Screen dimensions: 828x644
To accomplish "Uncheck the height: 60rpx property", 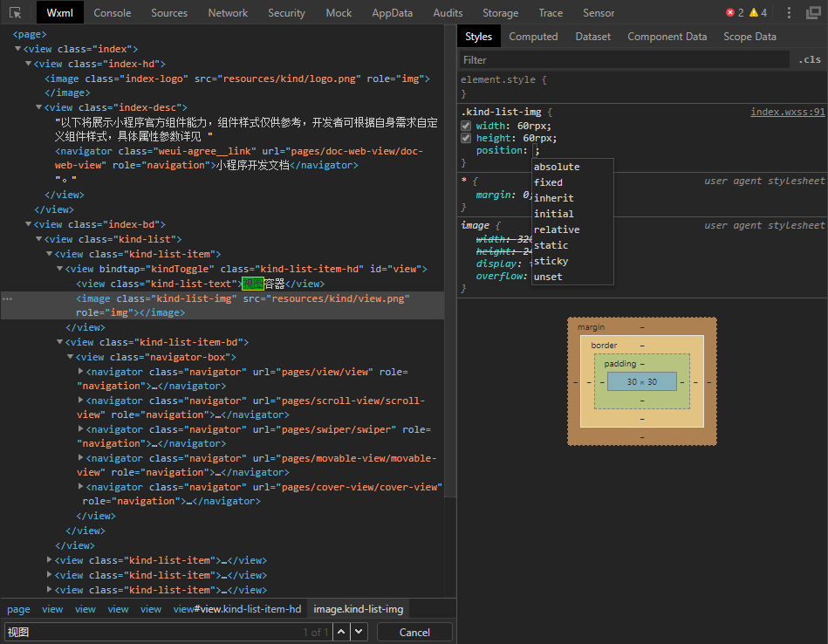I will 466,138.
